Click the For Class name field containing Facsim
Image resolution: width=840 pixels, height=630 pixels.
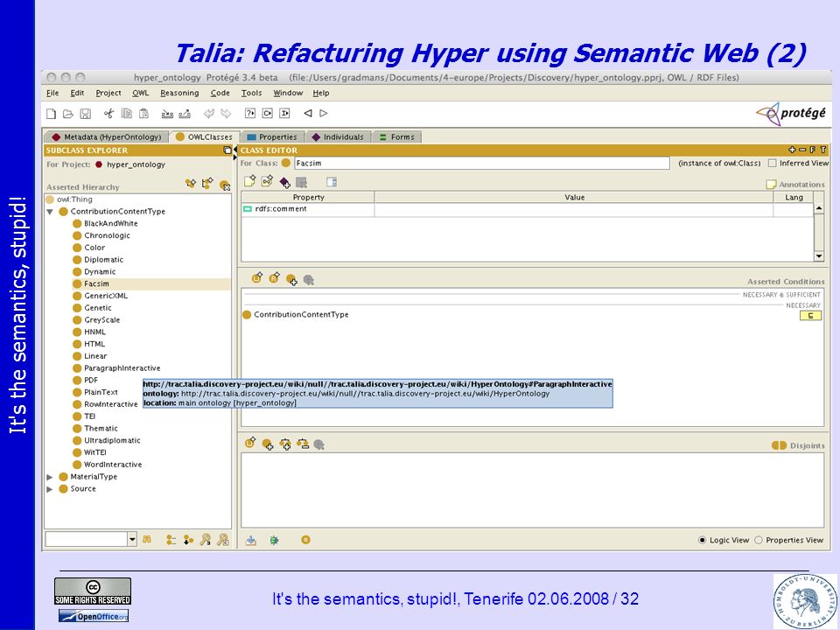pos(481,163)
